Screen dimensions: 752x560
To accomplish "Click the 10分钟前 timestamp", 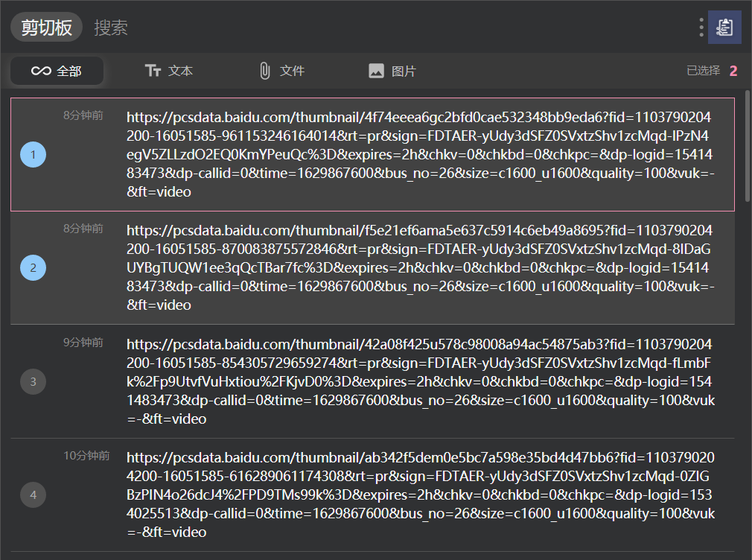I will (87, 456).
